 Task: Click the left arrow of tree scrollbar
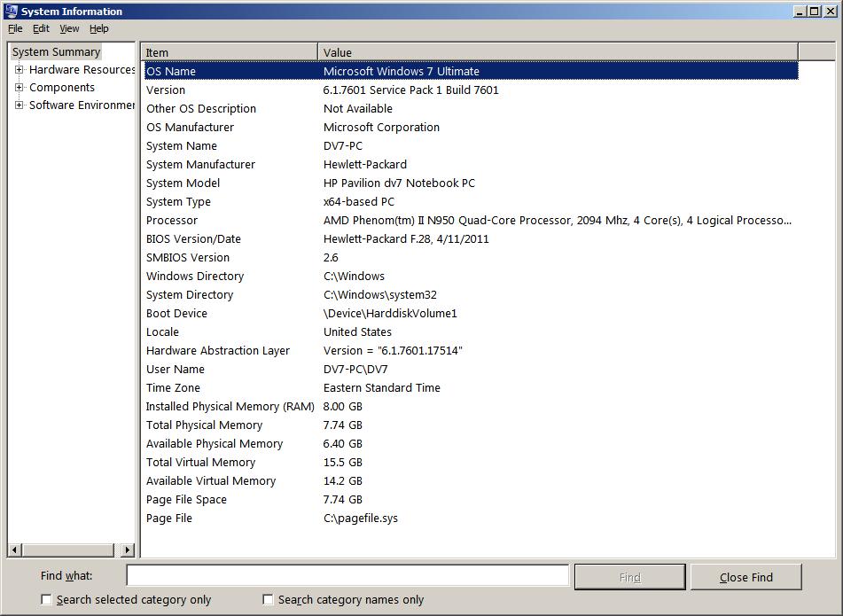(14, 550)
